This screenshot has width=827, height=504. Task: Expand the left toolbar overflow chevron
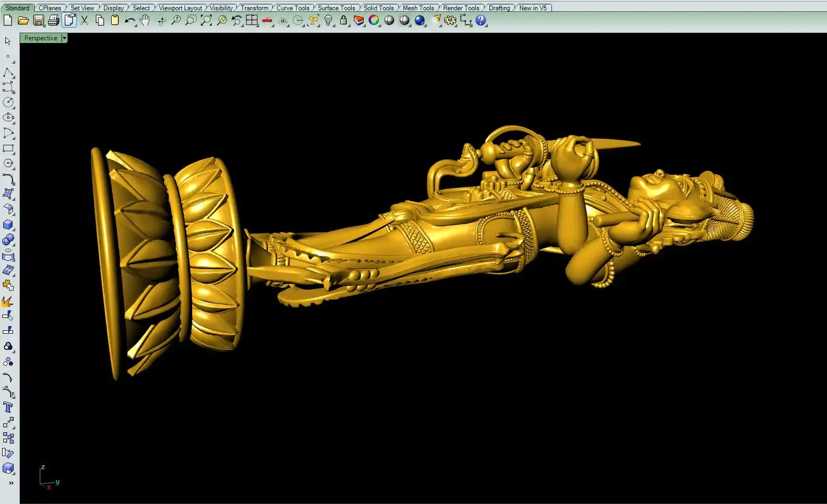pos(11,483)
